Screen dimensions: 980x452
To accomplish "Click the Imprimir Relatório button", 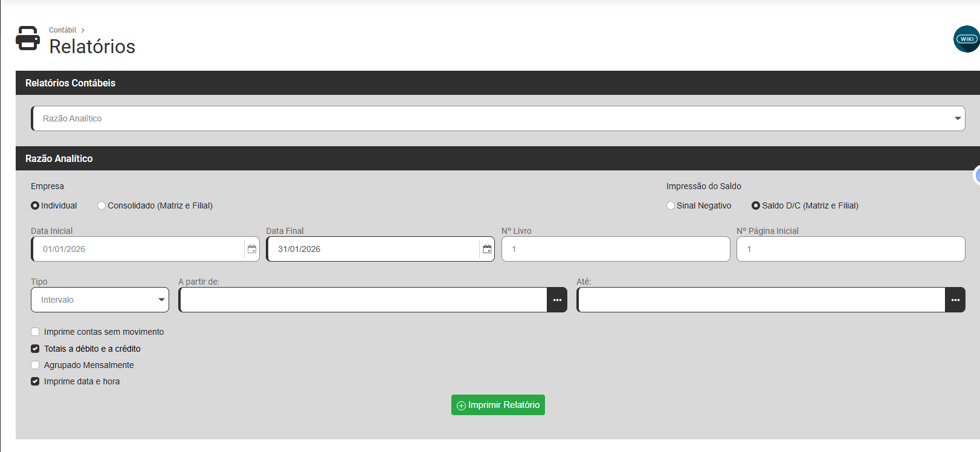I will point(498,405).
